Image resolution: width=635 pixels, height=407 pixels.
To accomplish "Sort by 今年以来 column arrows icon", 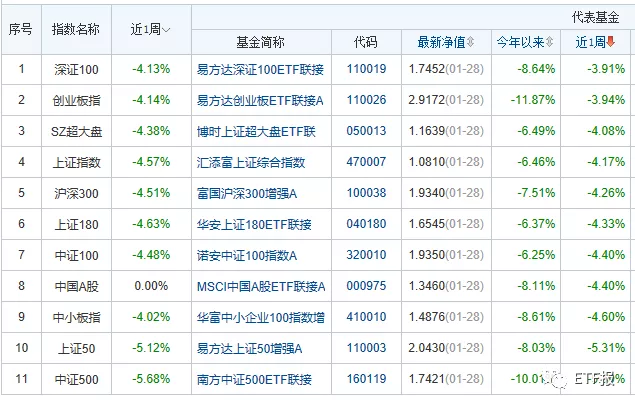I will click(549, 42).
